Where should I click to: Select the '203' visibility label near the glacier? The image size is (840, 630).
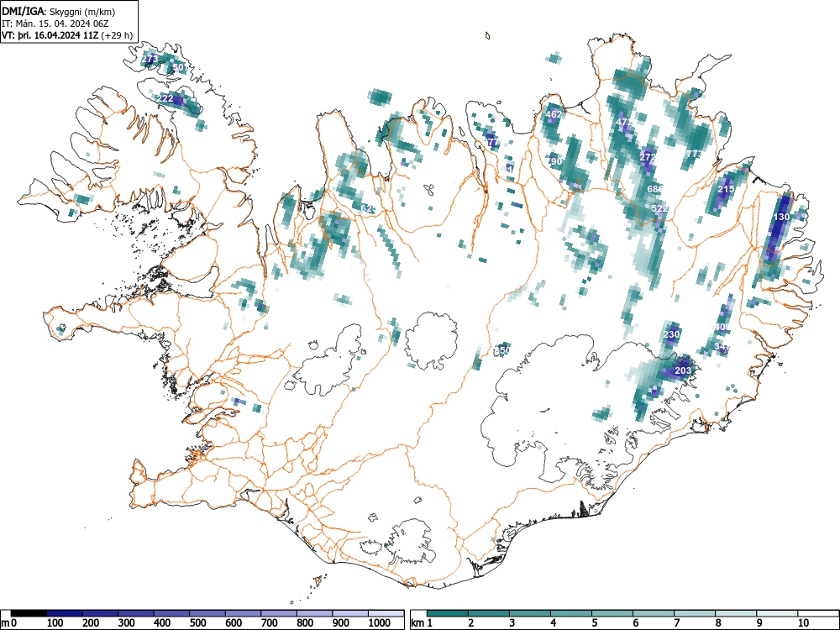point(683,370)
